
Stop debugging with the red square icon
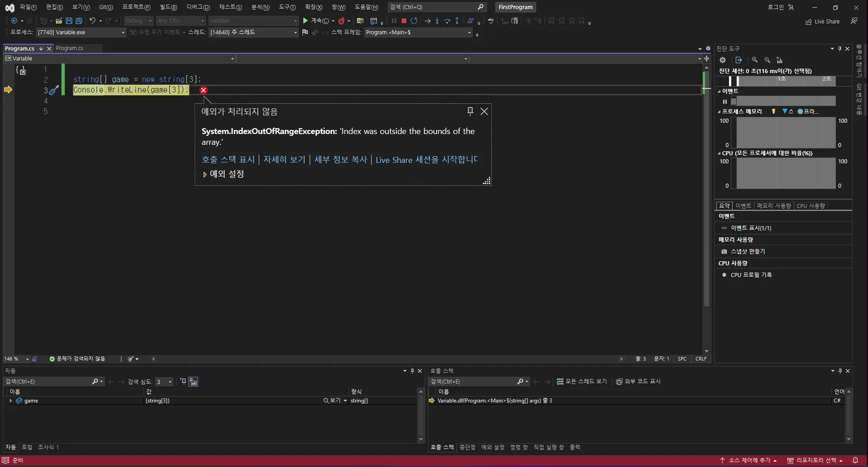pyautogui.click(x=404, y=21)
